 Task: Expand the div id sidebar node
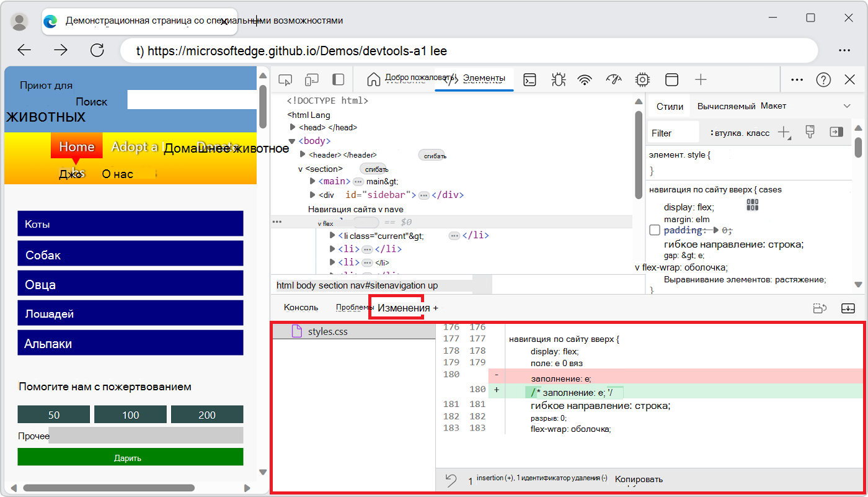[312, 195]
